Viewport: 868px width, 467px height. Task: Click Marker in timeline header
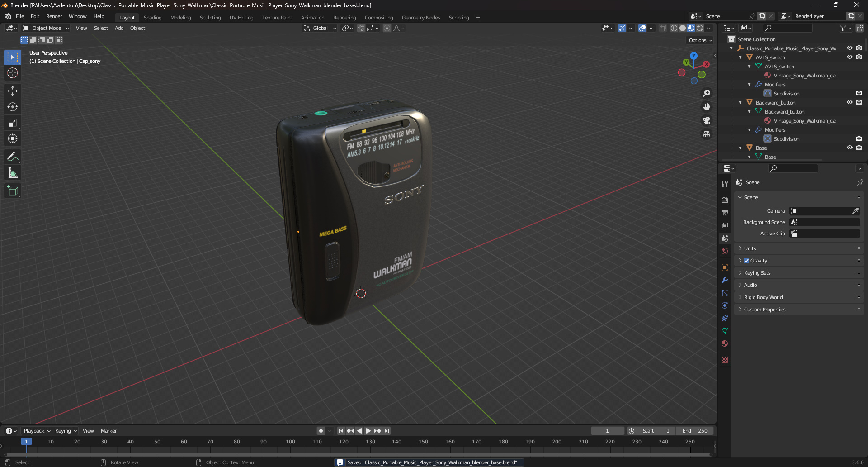(108, 431)
